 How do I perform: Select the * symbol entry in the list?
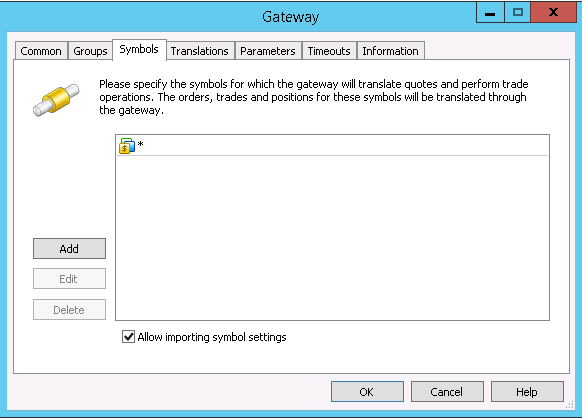point(332,146)
